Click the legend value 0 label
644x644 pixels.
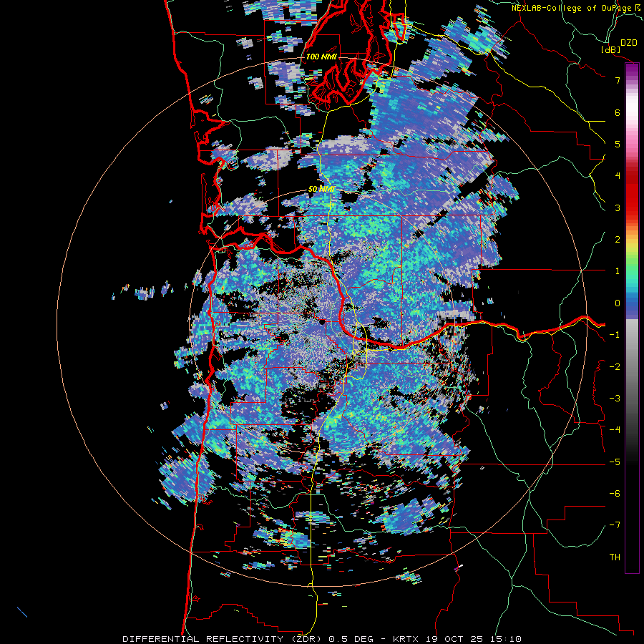click(618, 303)
